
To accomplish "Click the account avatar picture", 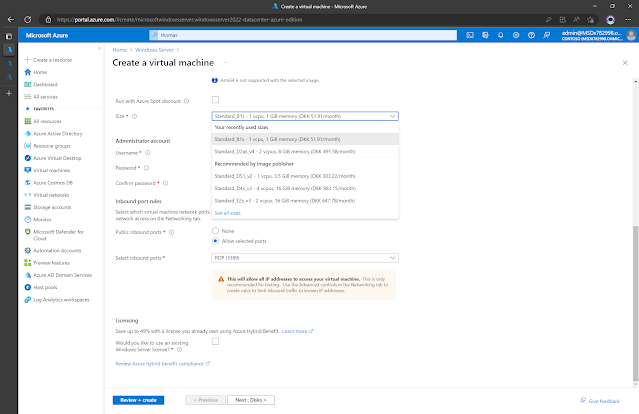I will coord(631,35).
